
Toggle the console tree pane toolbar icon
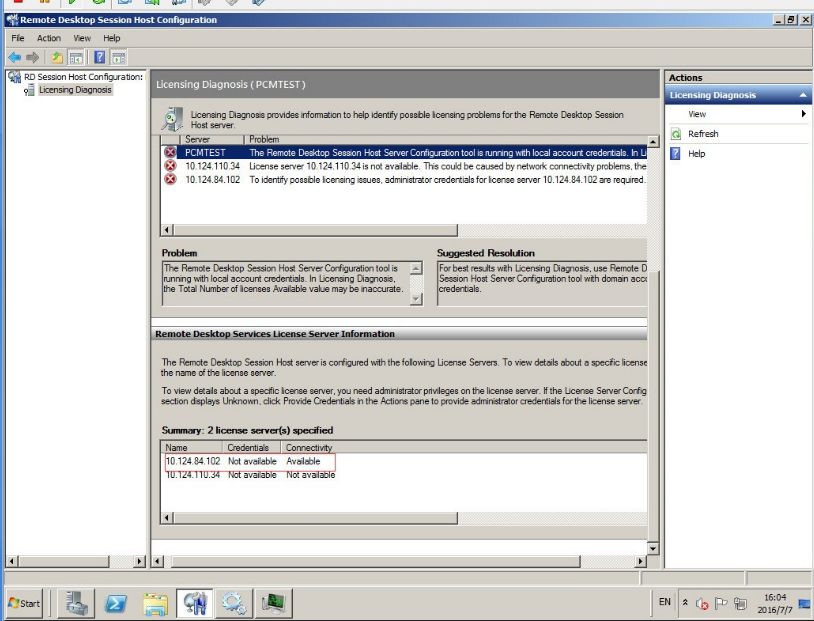76,58
